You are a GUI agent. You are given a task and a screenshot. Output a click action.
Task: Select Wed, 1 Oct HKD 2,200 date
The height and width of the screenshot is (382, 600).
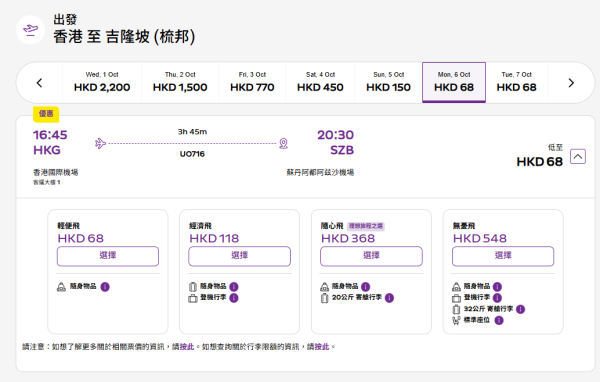102,83
